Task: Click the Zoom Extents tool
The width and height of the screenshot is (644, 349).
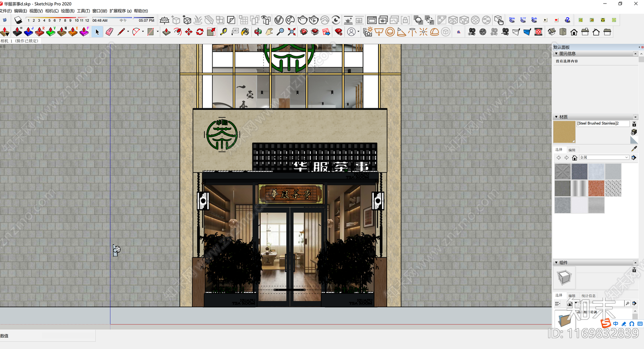Action: [292, 32]
